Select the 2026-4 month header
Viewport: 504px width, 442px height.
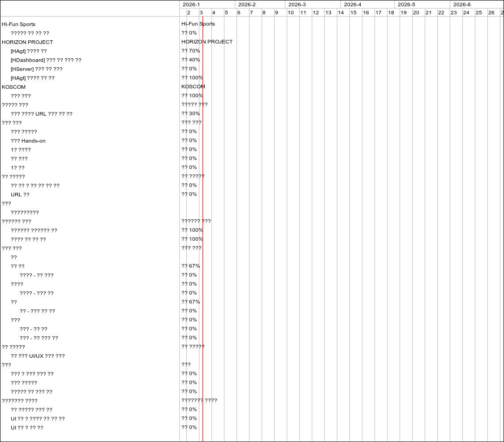point(353,4)
